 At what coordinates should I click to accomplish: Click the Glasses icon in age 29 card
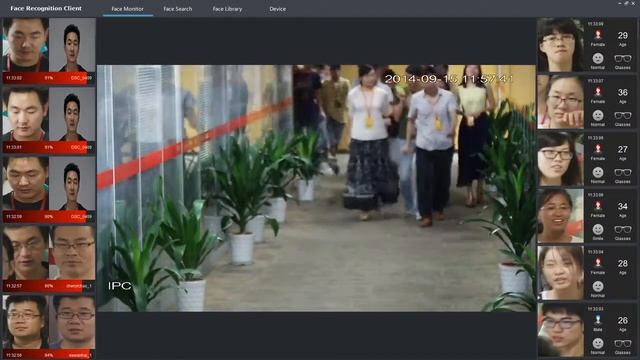(x=622, y=59)
